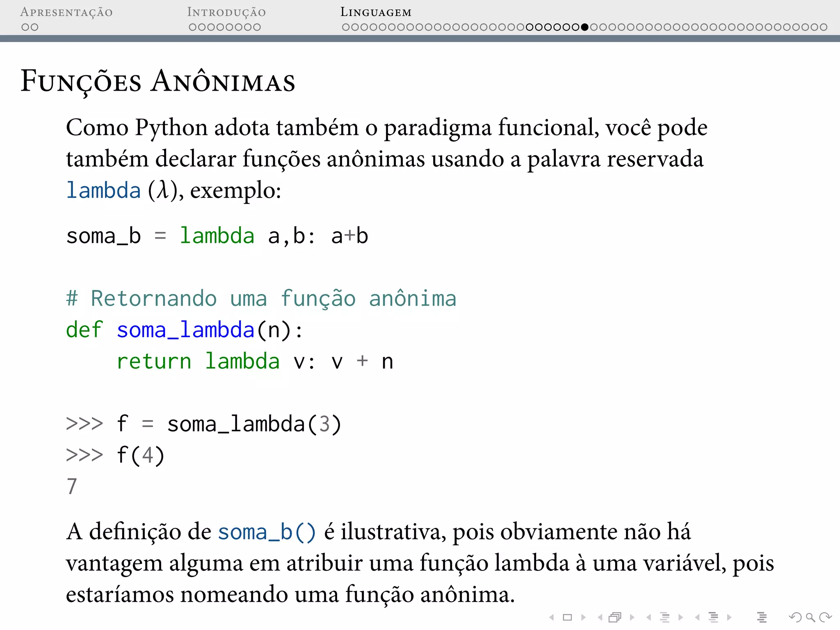Click the words 'palavra reservada'
Viewport: 840px width, 630px height.
[615, 159]
